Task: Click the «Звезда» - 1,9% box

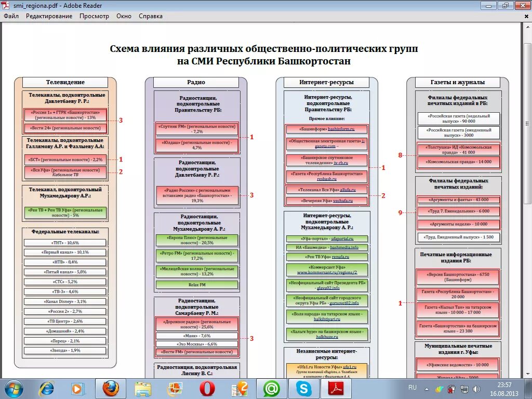Action: 65,351
